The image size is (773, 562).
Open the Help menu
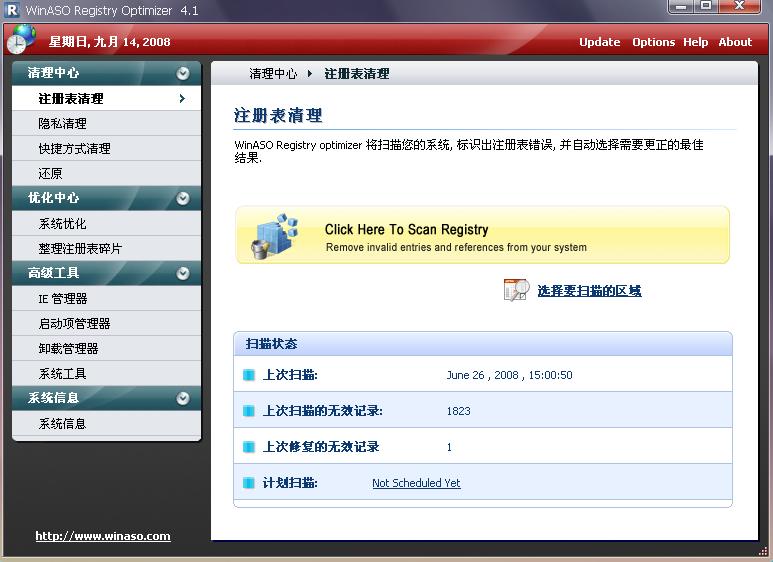pos(696,42)
